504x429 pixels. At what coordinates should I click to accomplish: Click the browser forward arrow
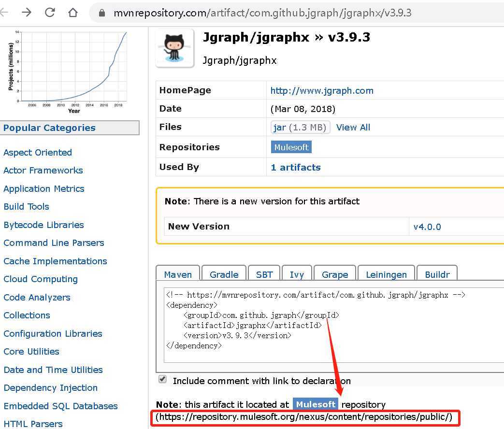coord(27,13)
